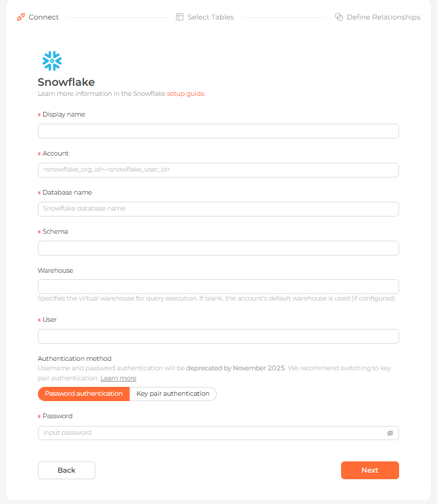Open the Learn more link
The width and height of the screenshot is (437, 504).
point(118,378)
